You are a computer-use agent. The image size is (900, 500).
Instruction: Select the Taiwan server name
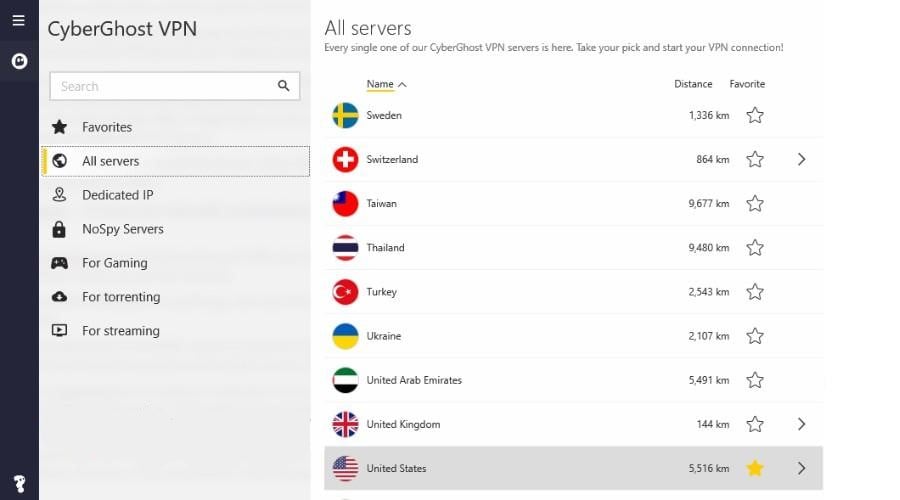381,204
